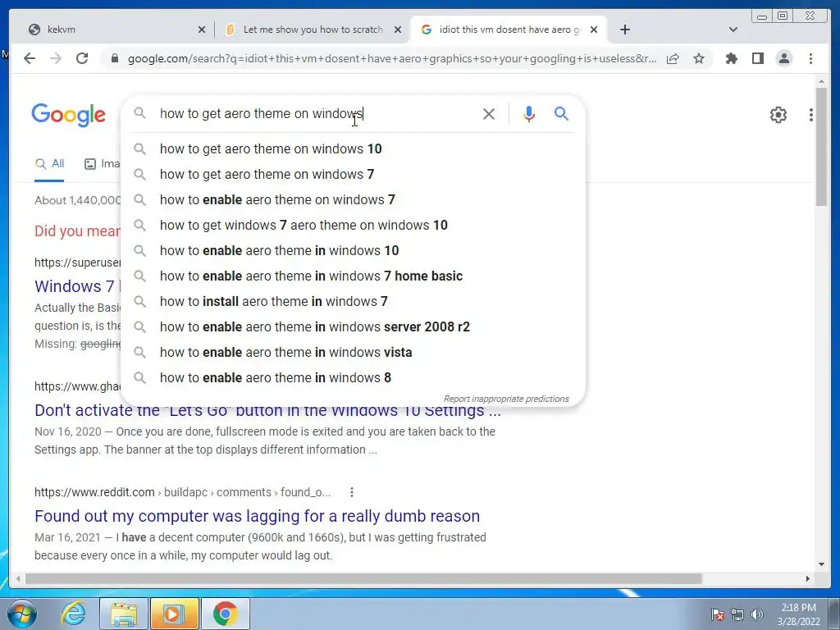Click the Chrome forward arrow
Image resolution: width=840 pixels, height=630 pixels.
56,58
